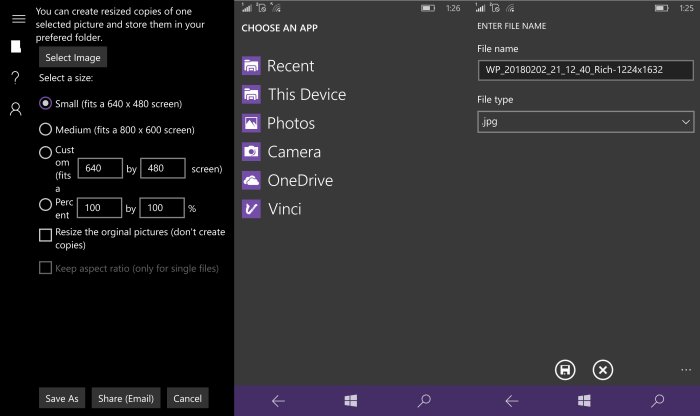This screenshot has height=416, width=700.
Task: Click the round save disk icon
Action: (x=565, y=370)
